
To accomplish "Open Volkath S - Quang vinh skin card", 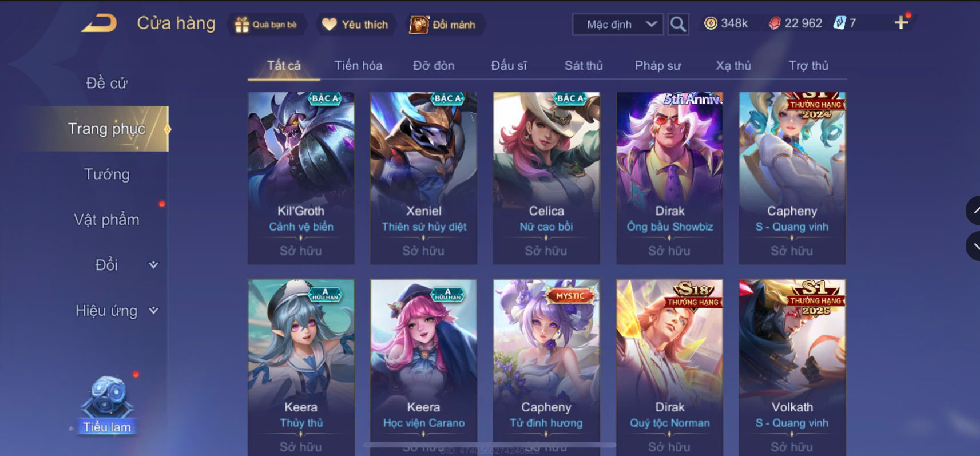I will 792,367.
